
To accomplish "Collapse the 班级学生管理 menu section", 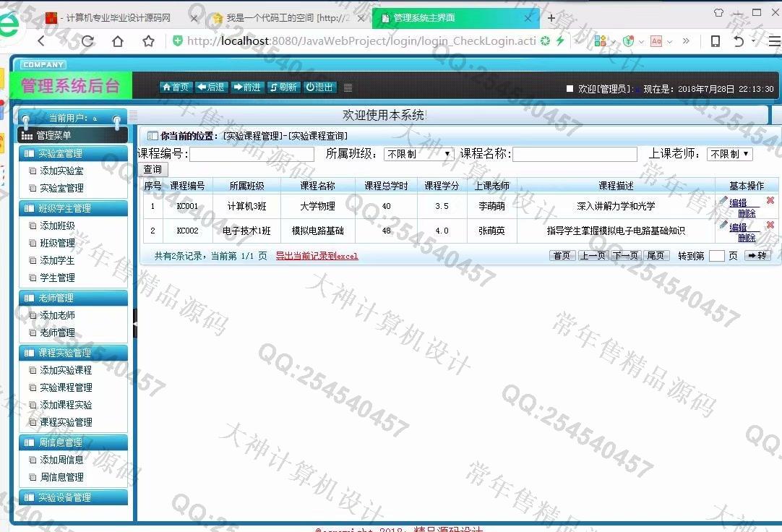I will (x=73, y=208).
